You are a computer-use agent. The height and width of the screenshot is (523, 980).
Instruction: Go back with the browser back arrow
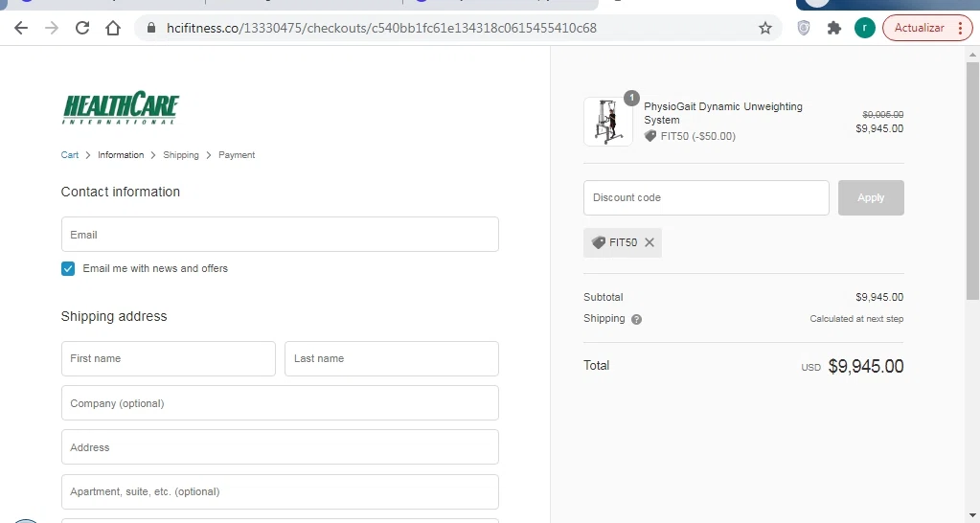[21, 28]
